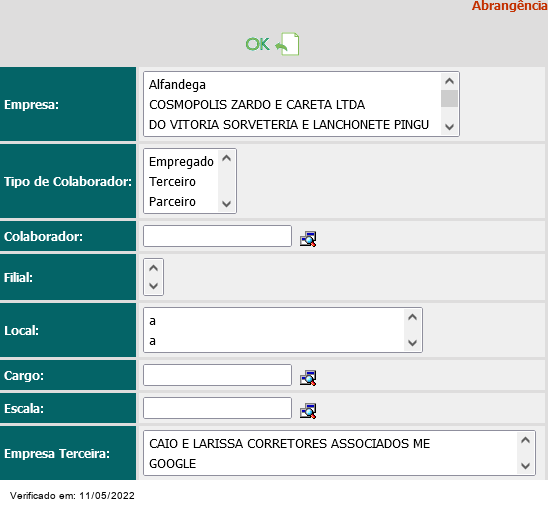Click the Local list scroll-down arrow

click(412, 343)
